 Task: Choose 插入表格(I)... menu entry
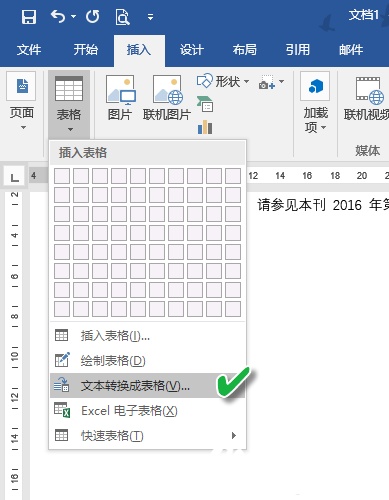pyautogui.click(x=148, y=336)
